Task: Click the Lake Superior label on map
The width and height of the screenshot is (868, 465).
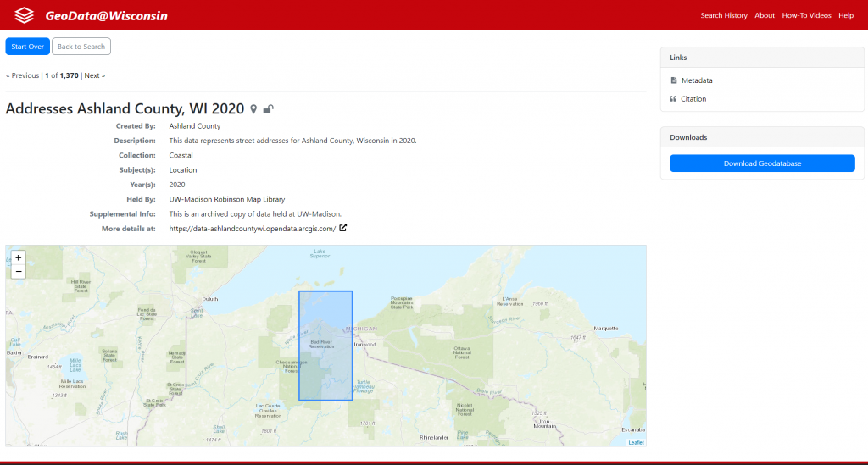Action: pos(320,254)
